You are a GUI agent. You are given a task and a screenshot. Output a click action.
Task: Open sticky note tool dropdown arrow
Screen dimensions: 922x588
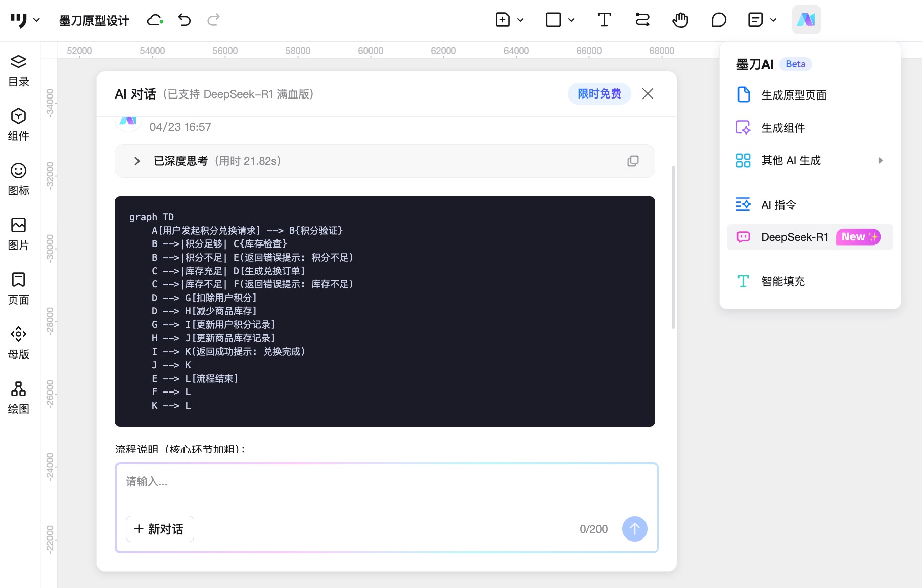pos(773,20)
